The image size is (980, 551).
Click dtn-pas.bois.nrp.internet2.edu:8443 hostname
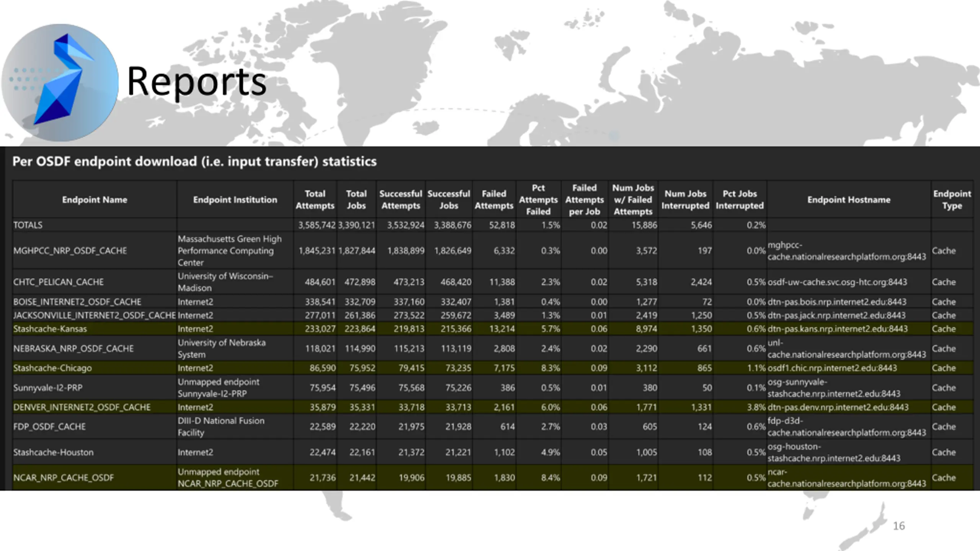click(x=837, y=302)
